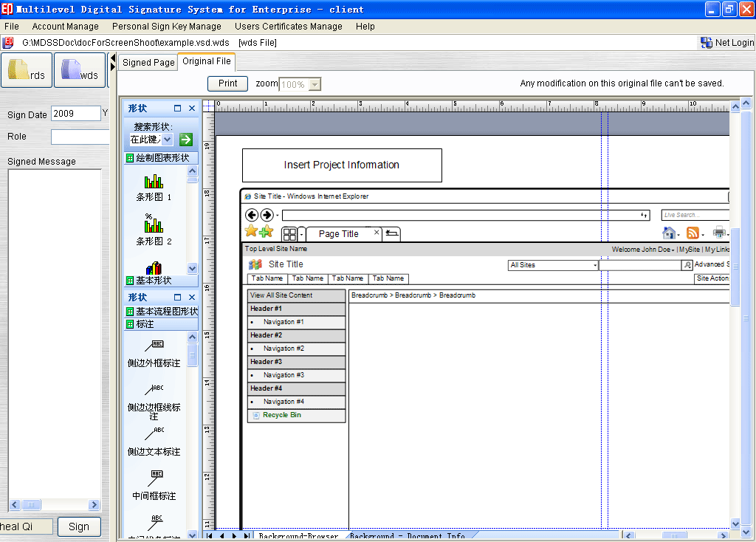The height and width of the screenshot is (542, 756).
Task: Click the favorites star icon in document
Action: click(251, 231)
